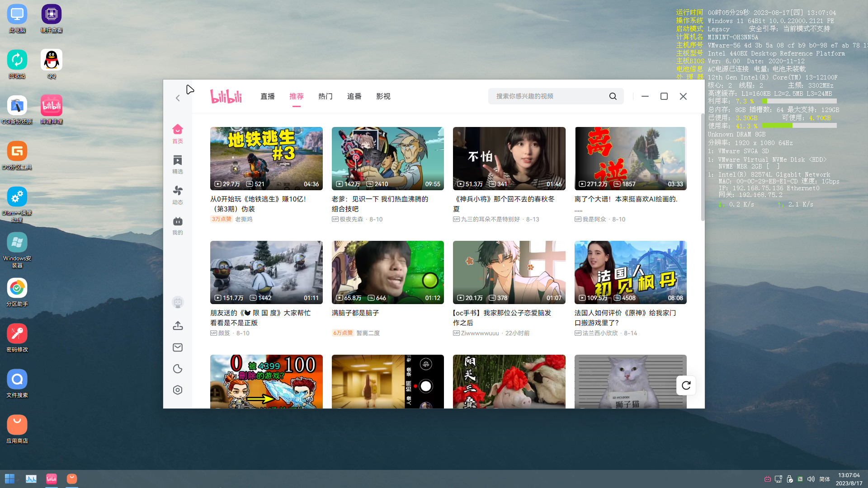Open the 动态 activity feed icon

178,194
